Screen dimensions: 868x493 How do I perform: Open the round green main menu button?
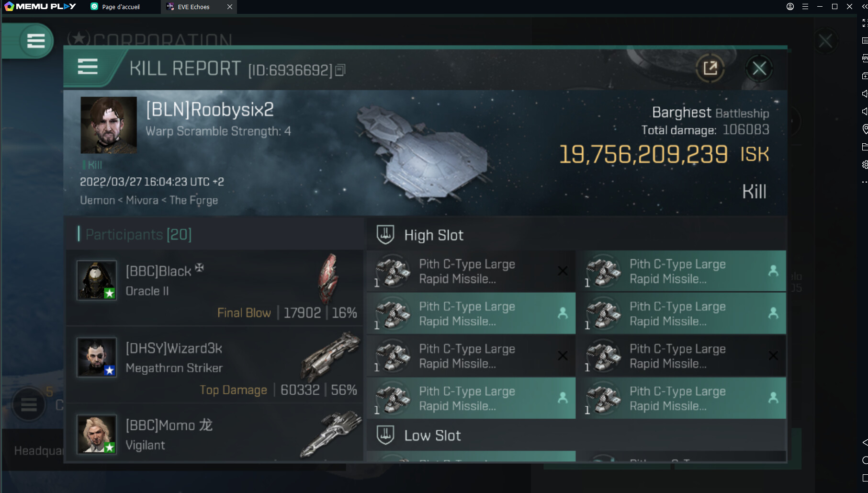[36, 41]
